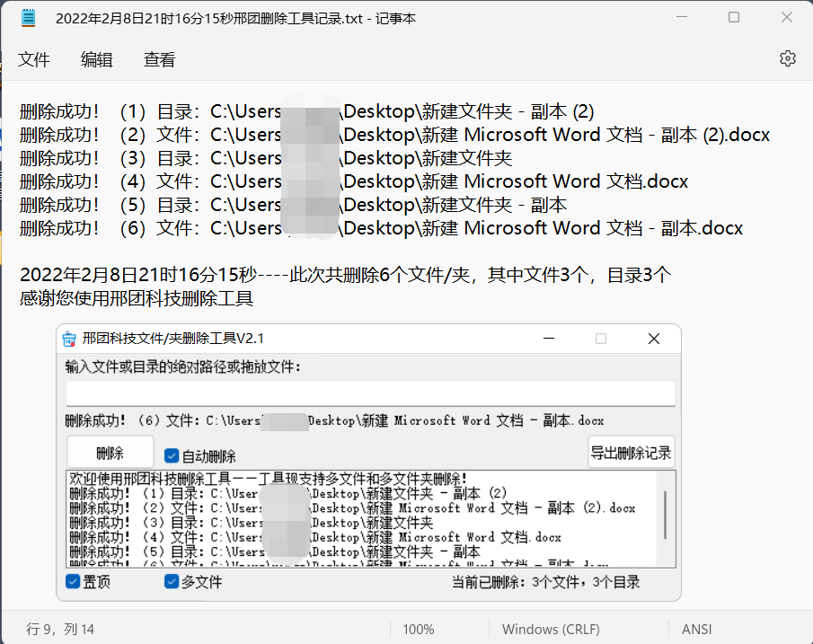Click the Windows (CRLF) status entry
This screenshot has height=644, width=813.
(x=551, y=630)
